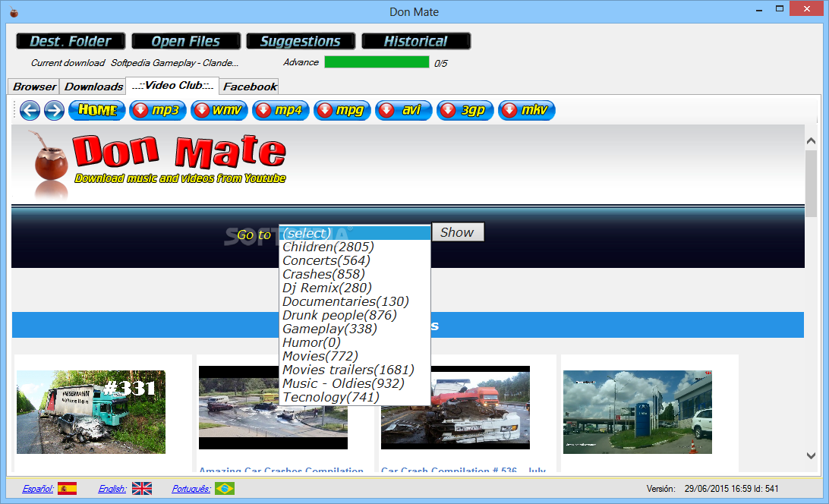829x504 pixels.
Task: Click the green Advance progress bar
Action: (377, 62)
